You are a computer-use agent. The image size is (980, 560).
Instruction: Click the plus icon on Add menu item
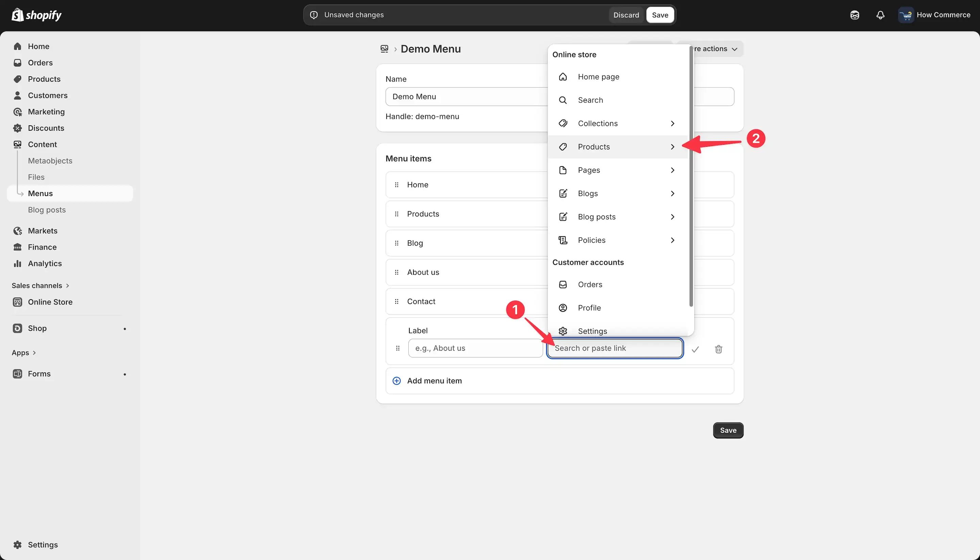(x=396, y=381)
